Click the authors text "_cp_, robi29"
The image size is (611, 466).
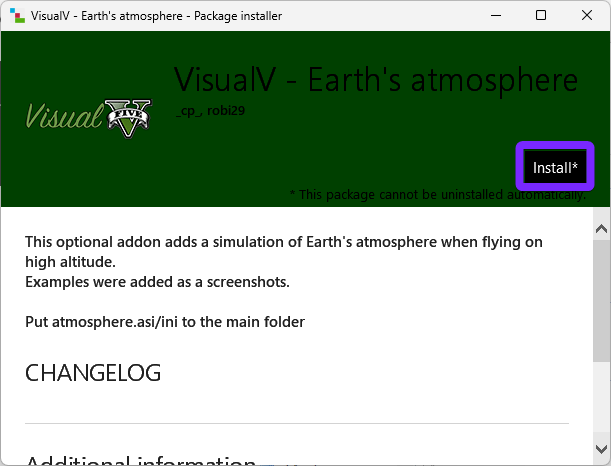point(210,111)
